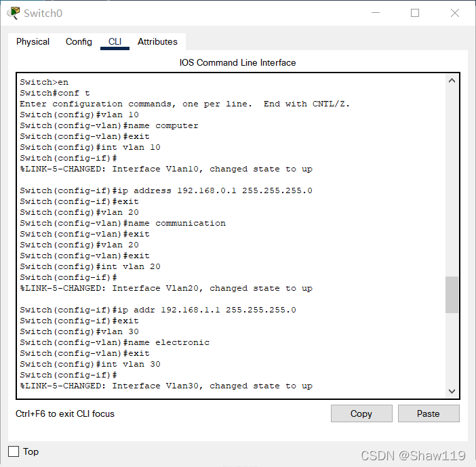Viewport: 476px width, 467px height.
Task: Click the Switch0 Packet Tracer window icon
Action: click(14, 13)
